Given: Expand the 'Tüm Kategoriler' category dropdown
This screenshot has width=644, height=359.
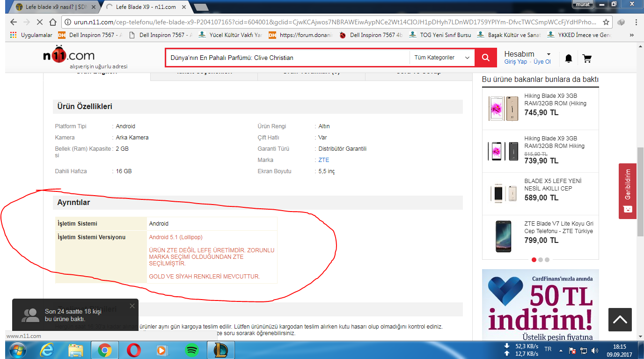Looking at the screenshot, I should [442, 58].
